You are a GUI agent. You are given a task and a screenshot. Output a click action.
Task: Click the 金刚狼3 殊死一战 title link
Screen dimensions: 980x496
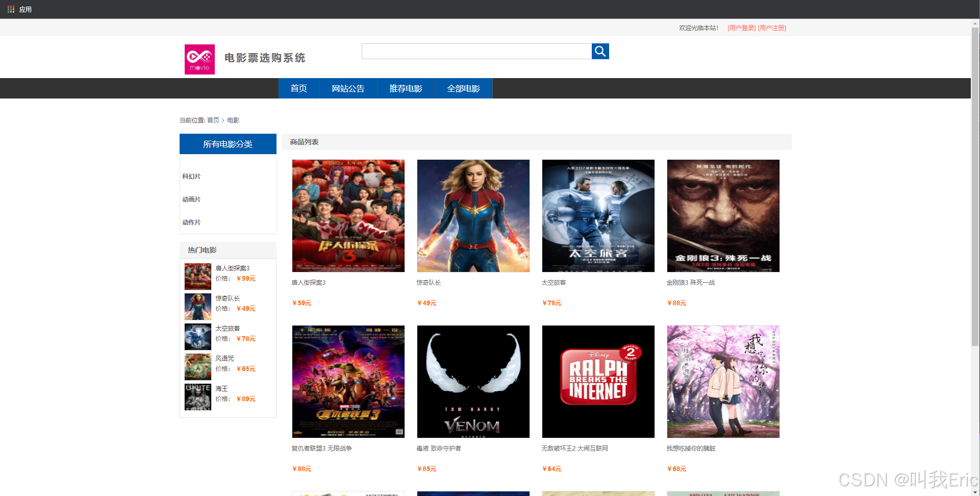pyautogui.click(x=691, y=283)
